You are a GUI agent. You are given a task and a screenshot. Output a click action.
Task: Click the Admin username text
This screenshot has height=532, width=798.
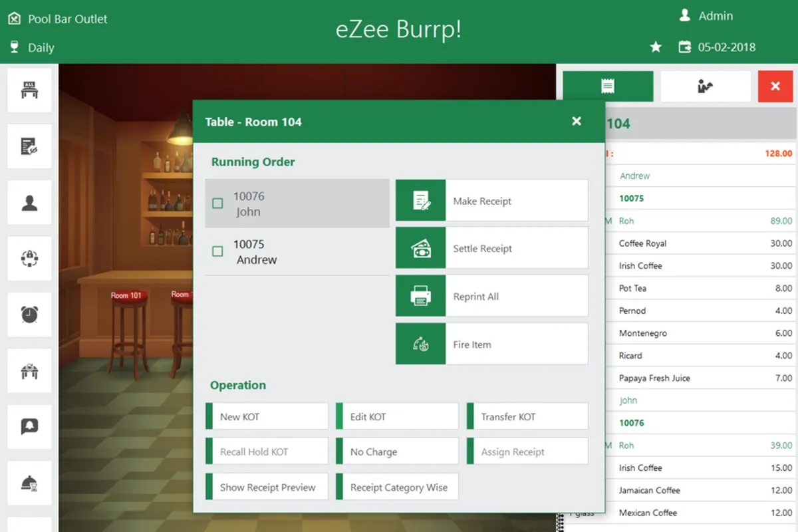(x=716, y=16)
